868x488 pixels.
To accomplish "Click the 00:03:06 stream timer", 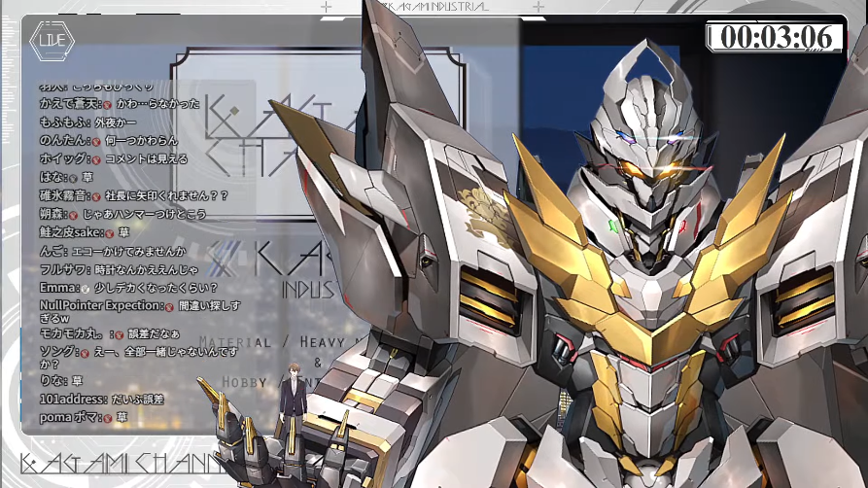I will 776,37.
